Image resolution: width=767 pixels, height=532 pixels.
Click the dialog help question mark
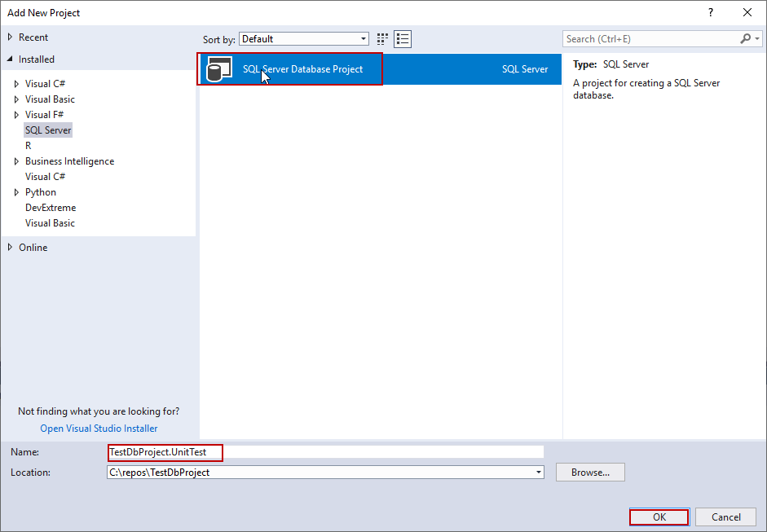712,12
